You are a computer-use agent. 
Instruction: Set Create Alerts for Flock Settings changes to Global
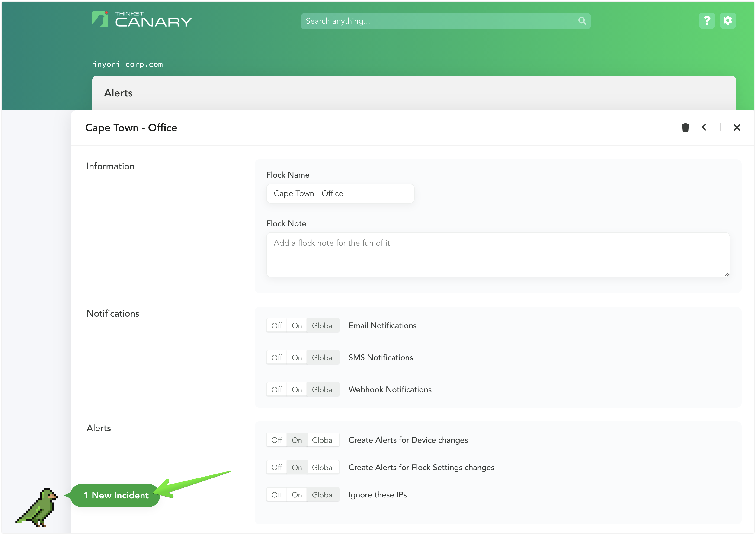coord(323,467)
